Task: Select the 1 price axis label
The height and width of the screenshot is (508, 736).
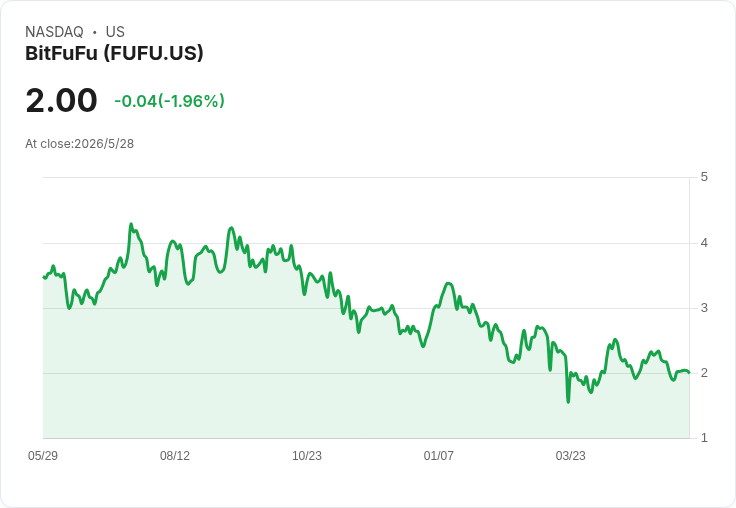Action: click(x=704, y=438)
